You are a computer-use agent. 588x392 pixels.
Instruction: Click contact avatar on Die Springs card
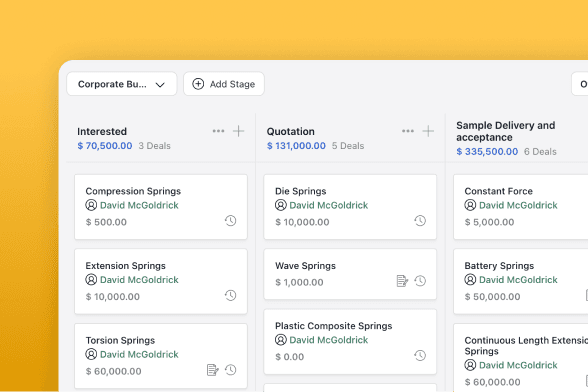[280, 205]
